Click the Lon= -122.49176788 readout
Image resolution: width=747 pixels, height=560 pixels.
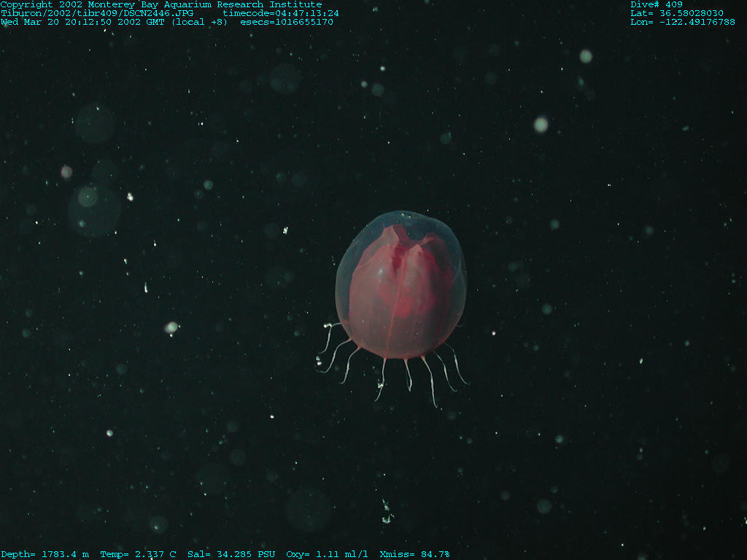(683, 22)
